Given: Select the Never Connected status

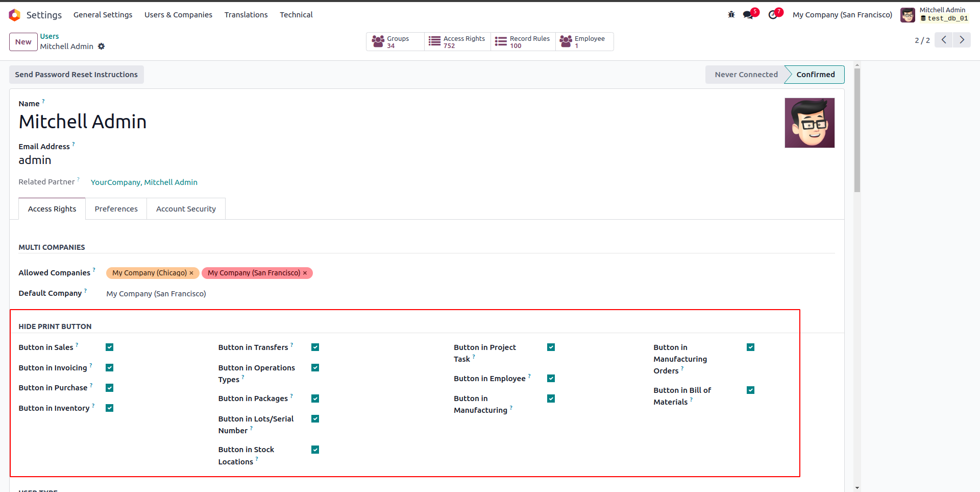Looking at the screenshot, I should (746, 75).
